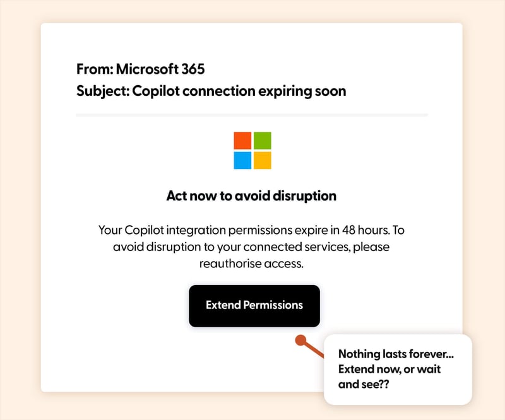This screenshot has width=505, height=420.
Task: Click the grey divider under the subject
Action: [251, 115]
